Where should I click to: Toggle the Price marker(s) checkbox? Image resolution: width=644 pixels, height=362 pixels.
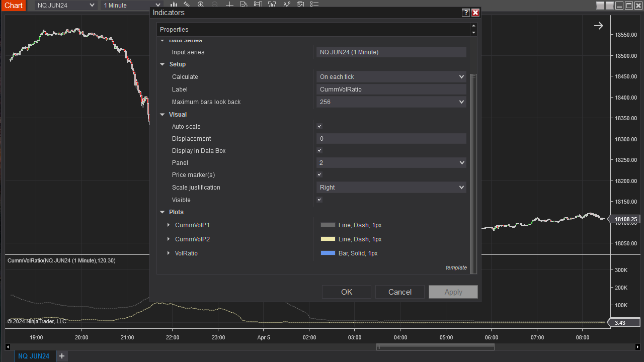tap(319, 174)
